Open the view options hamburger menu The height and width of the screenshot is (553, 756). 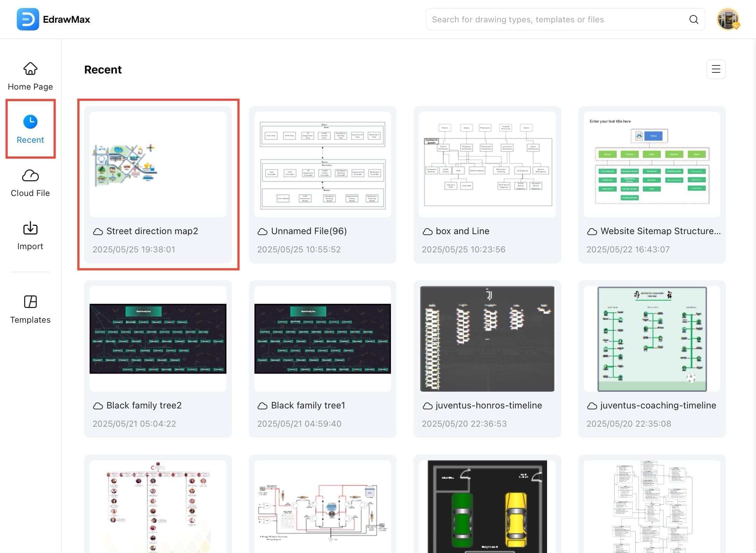pyautogui.click(x=715, y=69)
